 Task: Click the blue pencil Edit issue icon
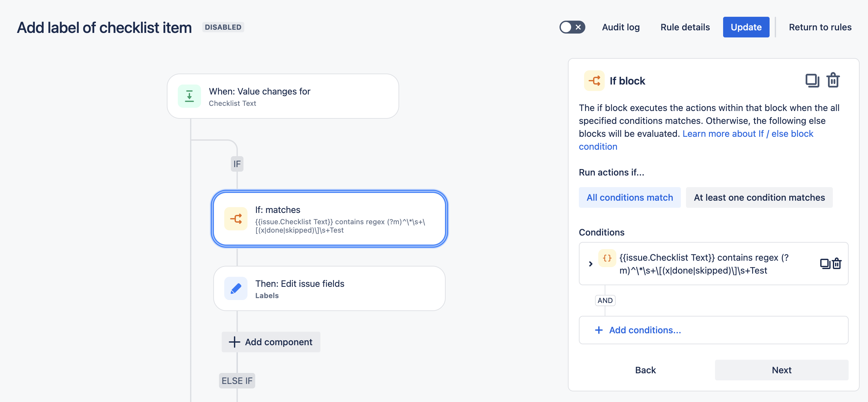236,288
